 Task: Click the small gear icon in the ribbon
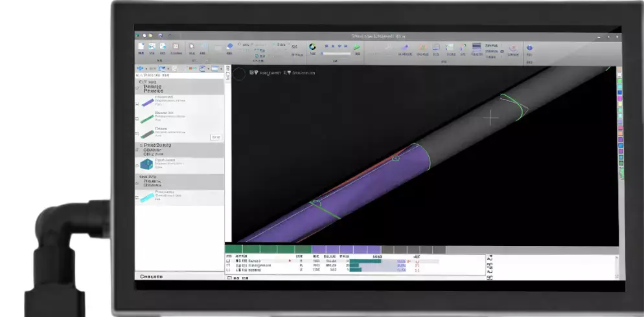coord(502,51)
